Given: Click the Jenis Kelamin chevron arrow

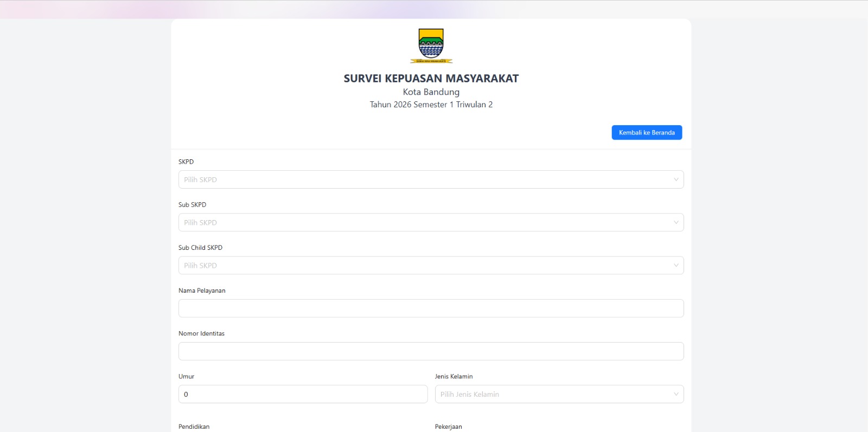Looking at the screenshot, I should click(x=676, y=394).
